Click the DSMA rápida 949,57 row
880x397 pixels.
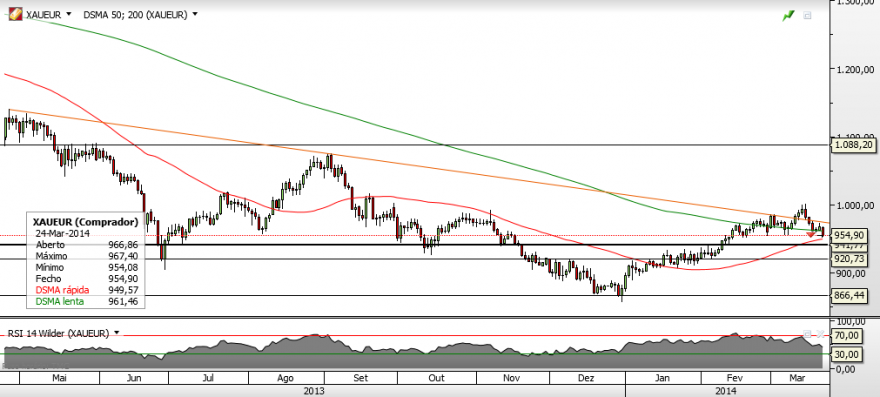pyautogui.click(x=86, y=290)
